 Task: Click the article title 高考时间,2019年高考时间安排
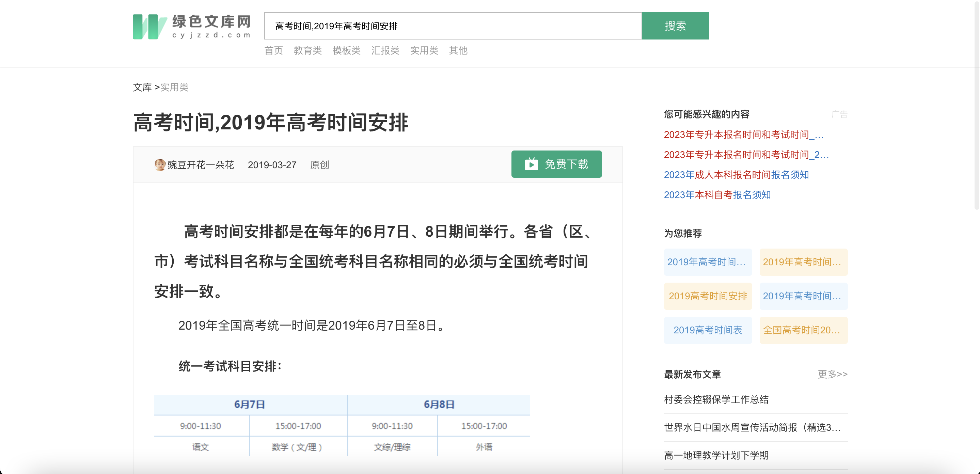pyautogui.click(x=270, y=123)
